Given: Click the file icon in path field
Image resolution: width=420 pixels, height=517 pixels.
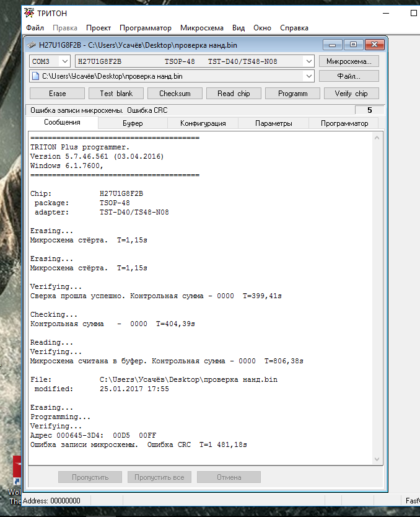Looking at the screenshot, I should (x=35, y=76).
